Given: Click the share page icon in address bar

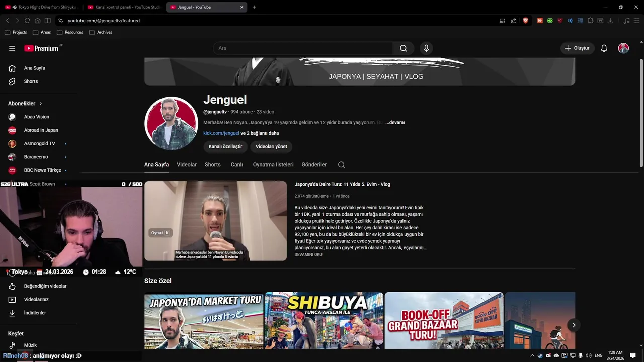Looking at the screenshot, I should pyautogui.click(x=514, y=21).
